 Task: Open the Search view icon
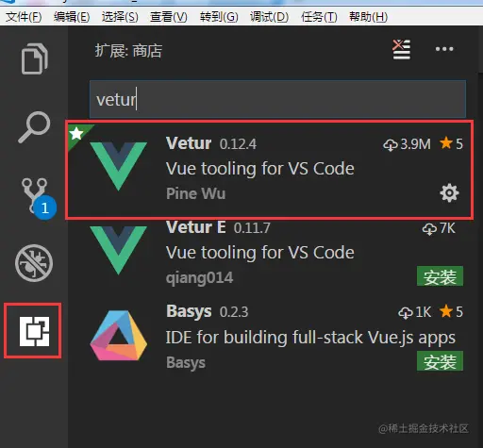click(34, 127)
